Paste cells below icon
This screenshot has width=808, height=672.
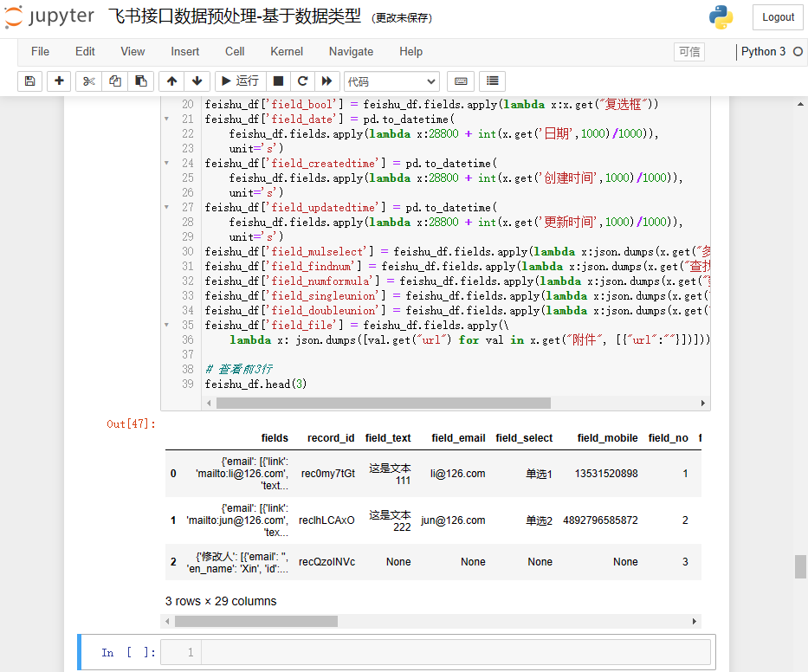click(x=140, y=81)
